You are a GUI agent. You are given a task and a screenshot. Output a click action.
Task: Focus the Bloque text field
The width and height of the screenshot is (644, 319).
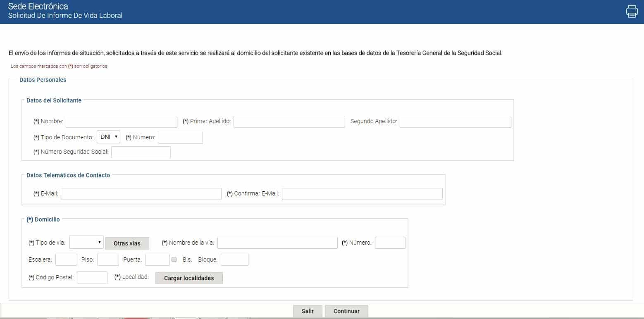pos(234,259)
